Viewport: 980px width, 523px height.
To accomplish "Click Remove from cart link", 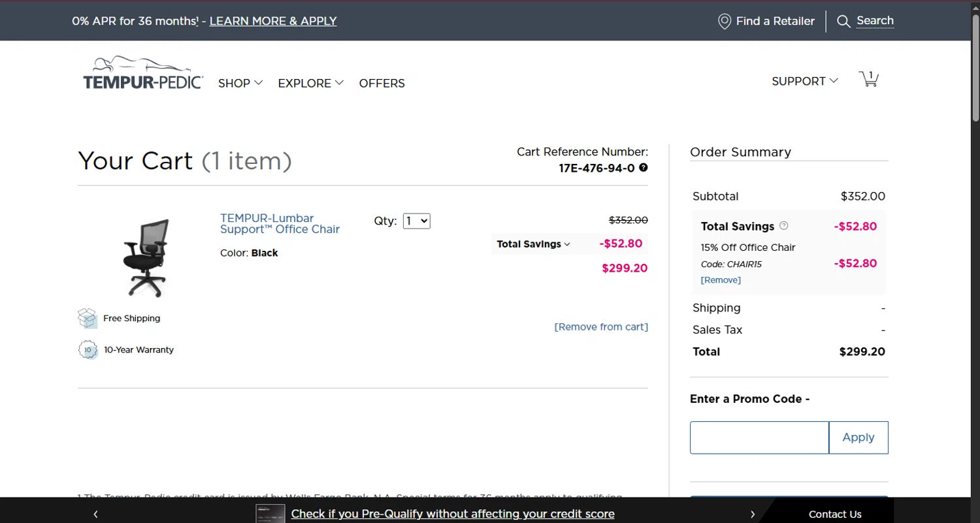I will tap(601, 327).
